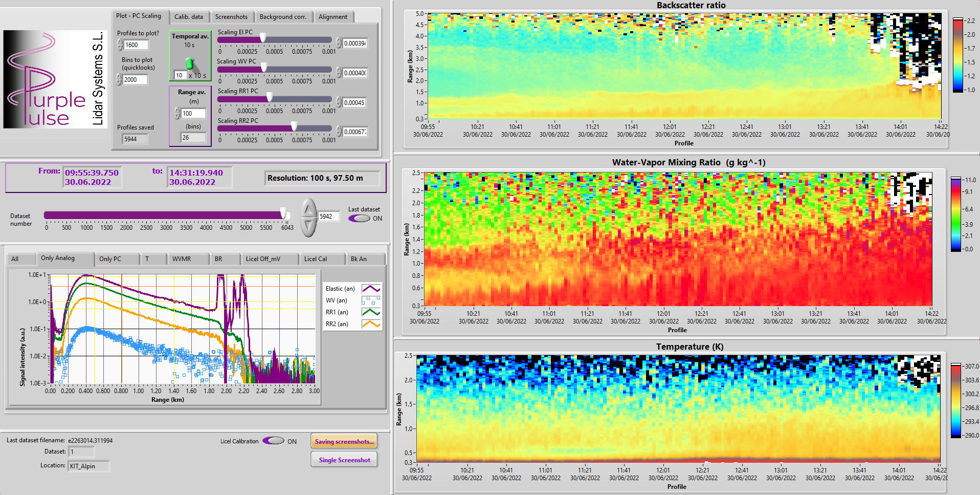
Task: Click the Scaling El PC value field
Action: 354,44
